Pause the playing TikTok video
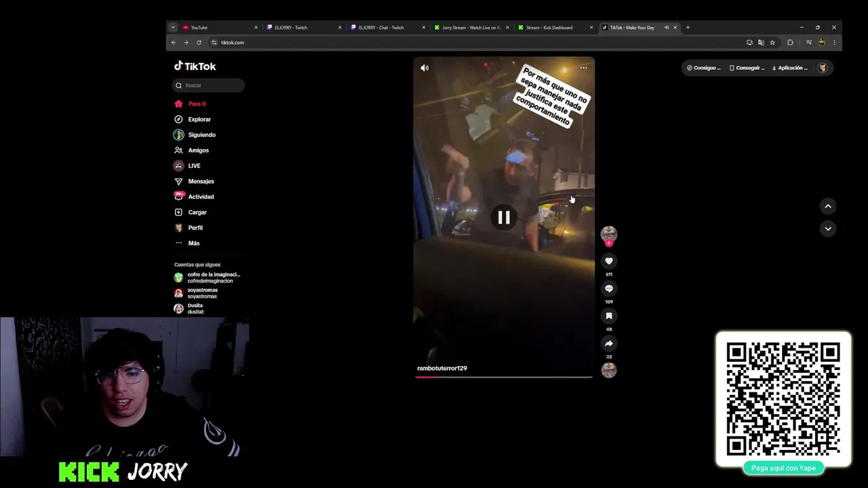Viewport: 868px width, 488px height. (x=504, y=218)
